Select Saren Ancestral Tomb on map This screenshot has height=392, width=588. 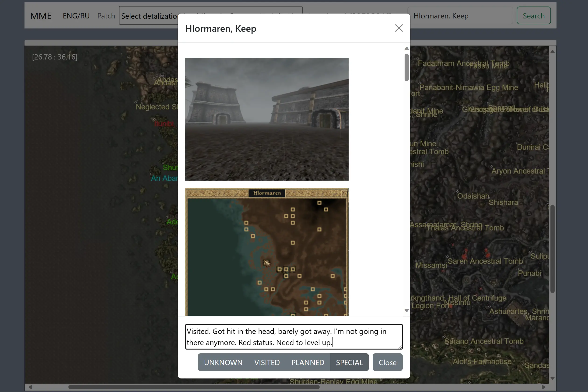click(x=485, y=261)
